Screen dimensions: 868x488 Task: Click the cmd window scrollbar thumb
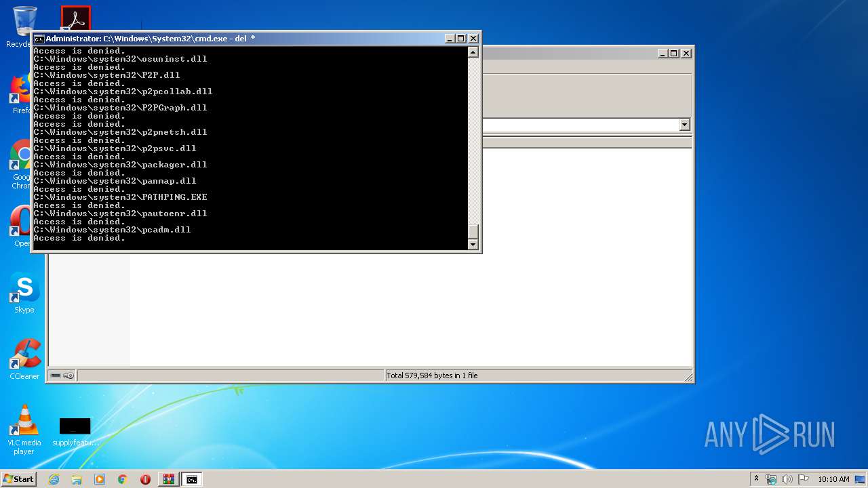(473, 231)
